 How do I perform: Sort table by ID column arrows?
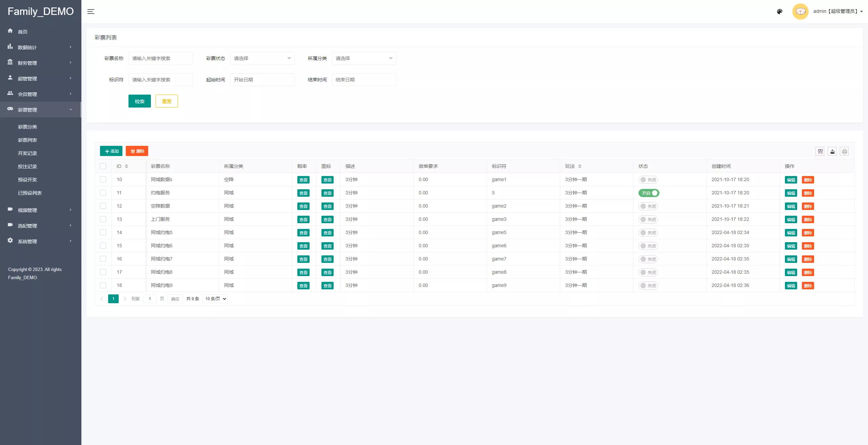pyautogui.click(x=126, y=166)
